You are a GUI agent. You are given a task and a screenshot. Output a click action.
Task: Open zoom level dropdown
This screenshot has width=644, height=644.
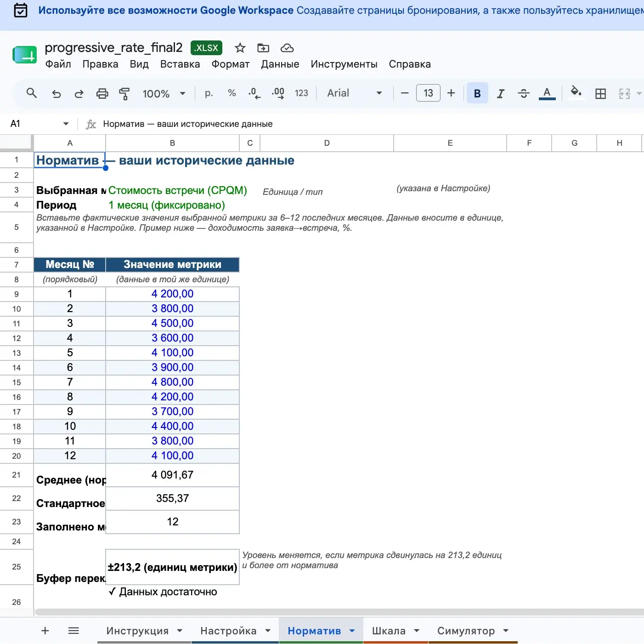coord(164,94)
